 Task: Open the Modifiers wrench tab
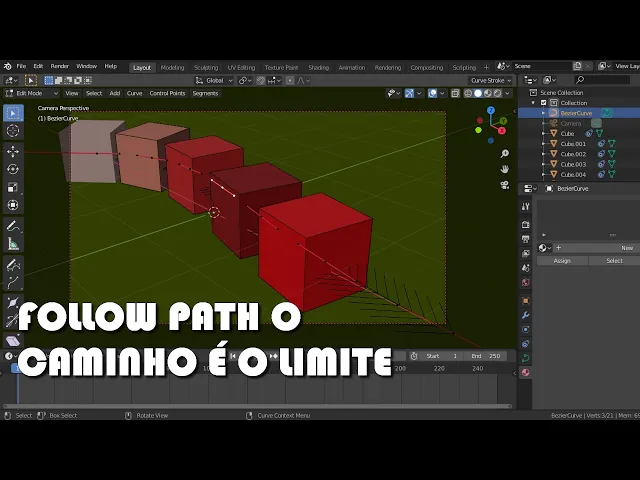(526, 315)
